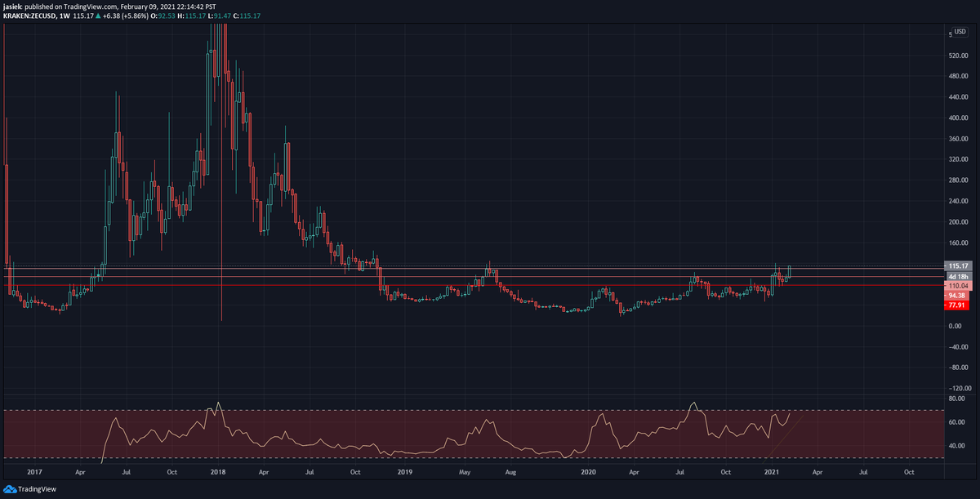Click the -40.00 price axis tick

(x=957, y=347)
